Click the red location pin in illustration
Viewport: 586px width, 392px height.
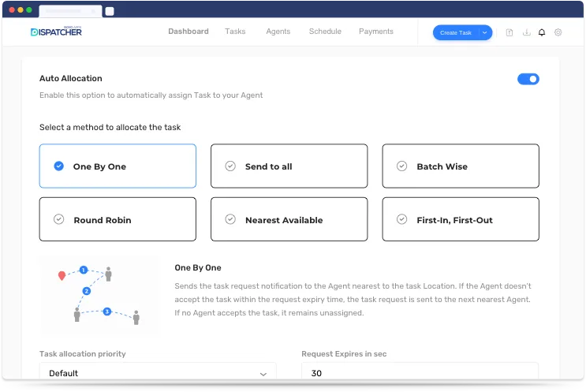pos(62,276)
